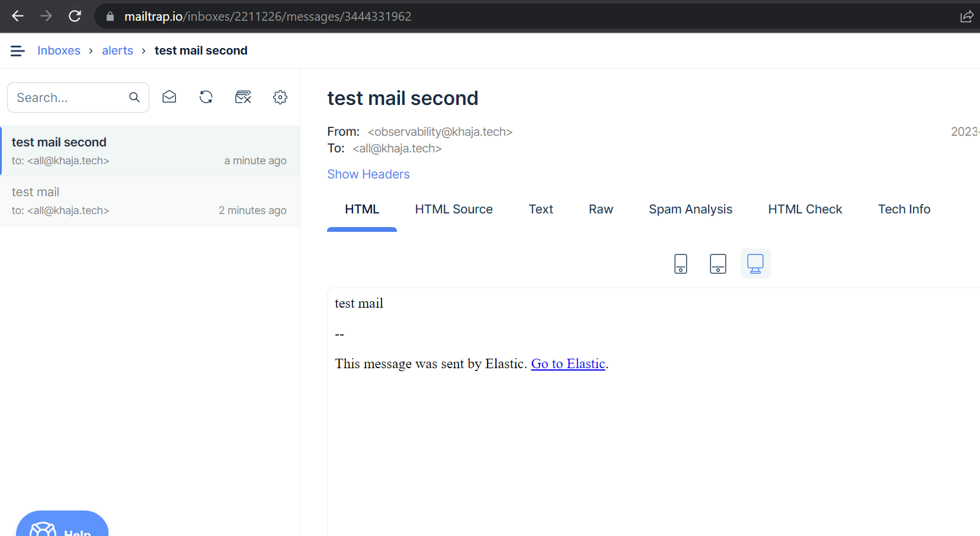Click the padlock site info icon
Image resolution: width=980 pixels, height=536 pixels.
110,17
